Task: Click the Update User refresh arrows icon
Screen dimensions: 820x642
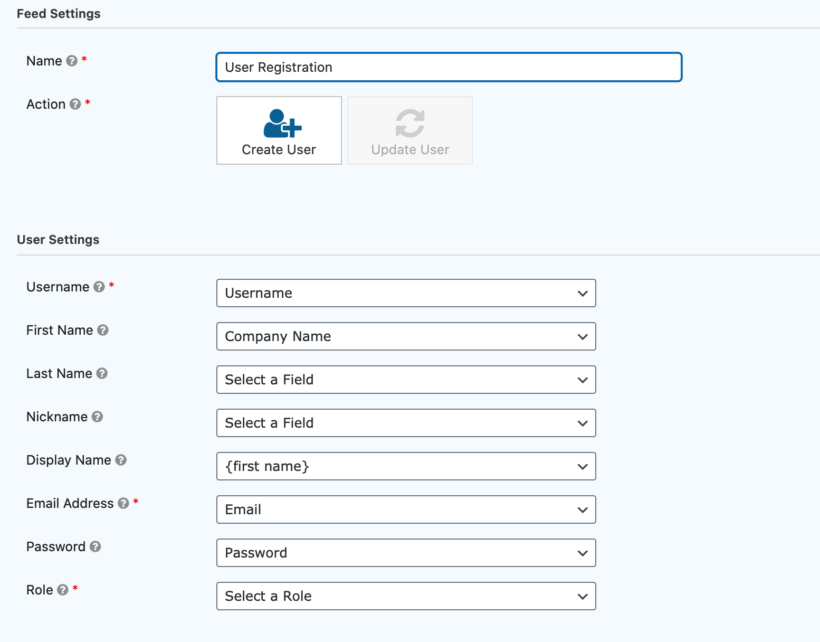Action: click(409, 120)
